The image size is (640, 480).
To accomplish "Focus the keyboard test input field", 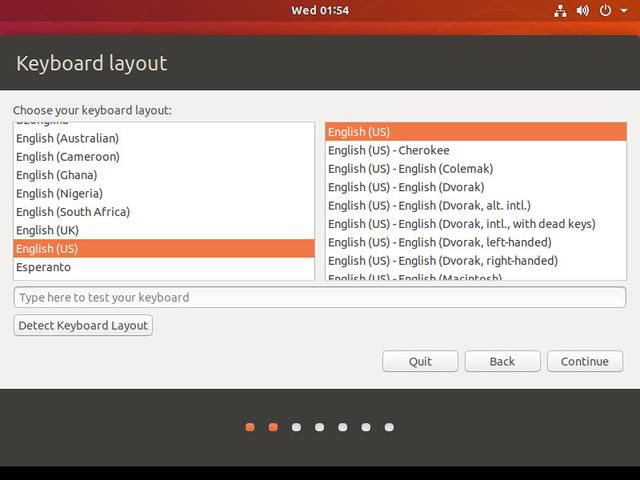I will (320, 297).
